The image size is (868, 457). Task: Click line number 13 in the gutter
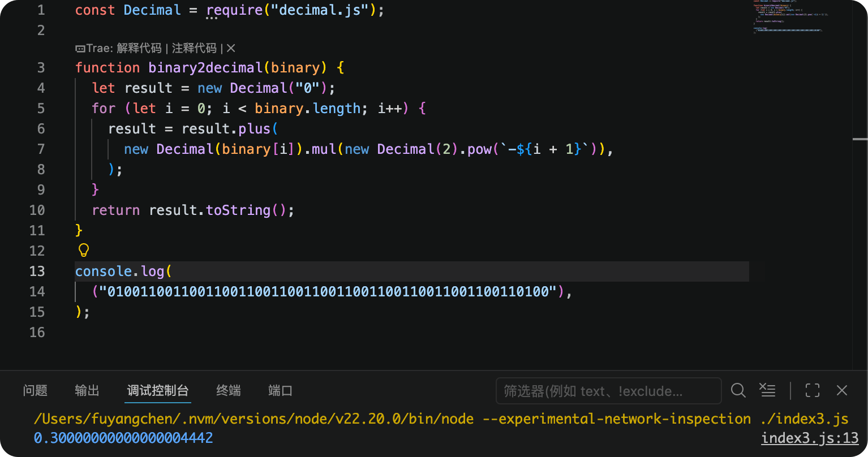[37, 271]
